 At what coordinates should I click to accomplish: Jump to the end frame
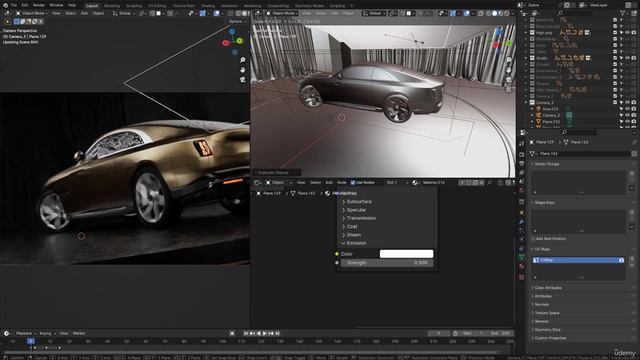click(277, 333)
